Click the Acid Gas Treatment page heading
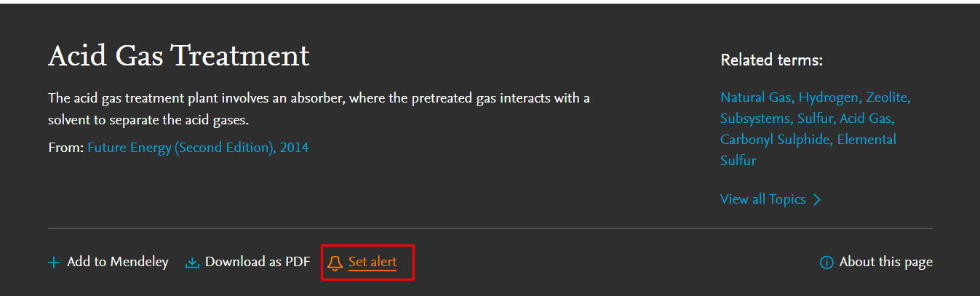 179,55
